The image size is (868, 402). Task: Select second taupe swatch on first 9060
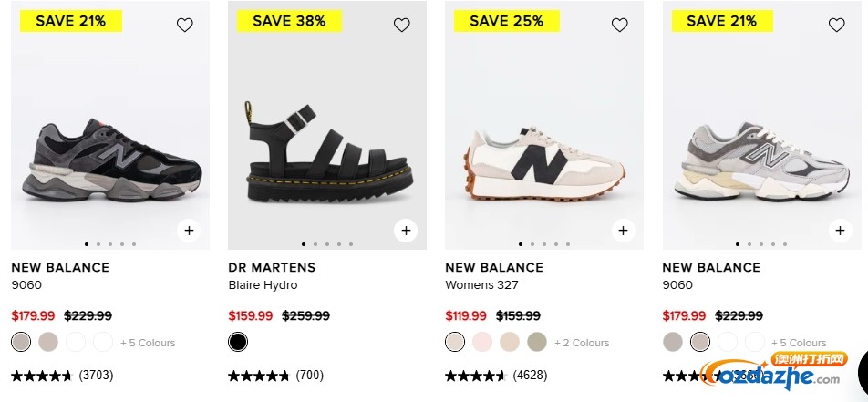click(48, 342)
